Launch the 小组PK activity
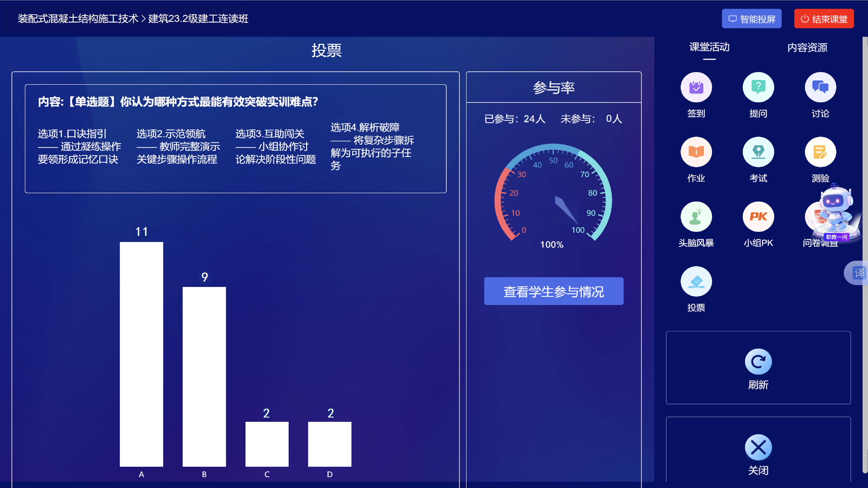Screen dimensions: 868x488 click(x=758, y=217)
